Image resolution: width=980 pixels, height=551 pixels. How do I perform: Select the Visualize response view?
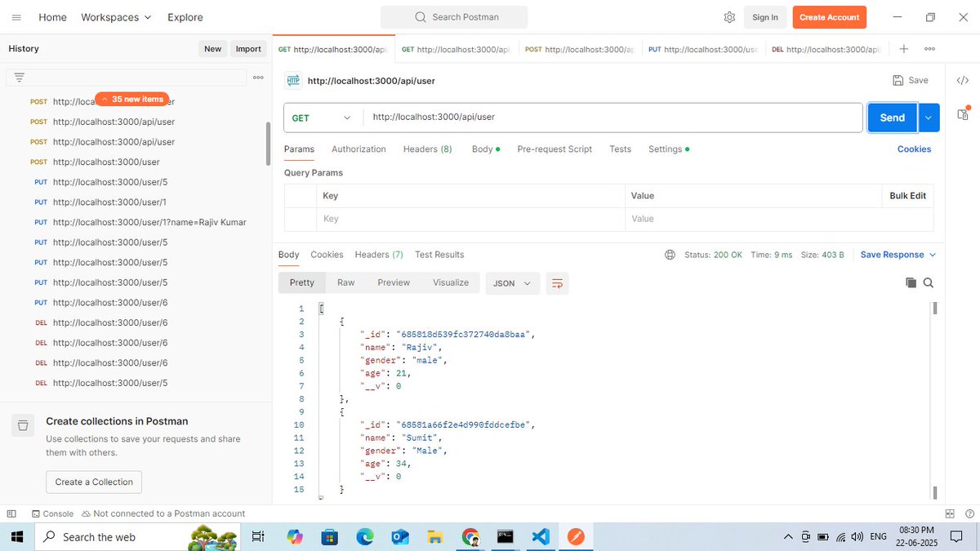(x=451, y=282)
